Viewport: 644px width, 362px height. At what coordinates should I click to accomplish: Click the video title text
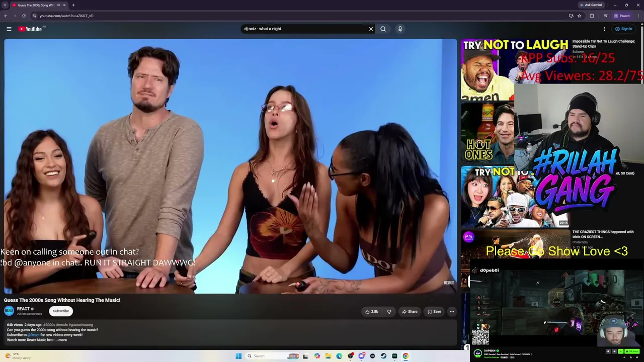click(62, 300)
